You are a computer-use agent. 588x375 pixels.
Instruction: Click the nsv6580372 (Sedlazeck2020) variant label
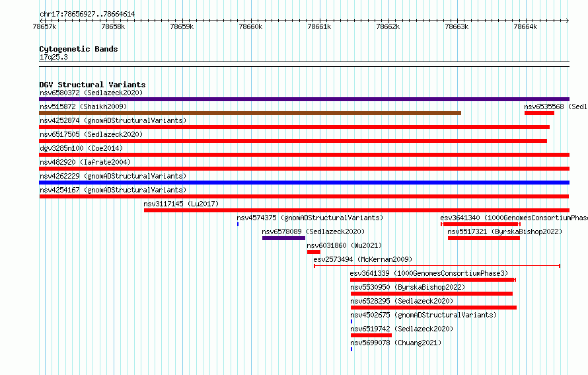[x=91, y=93]
